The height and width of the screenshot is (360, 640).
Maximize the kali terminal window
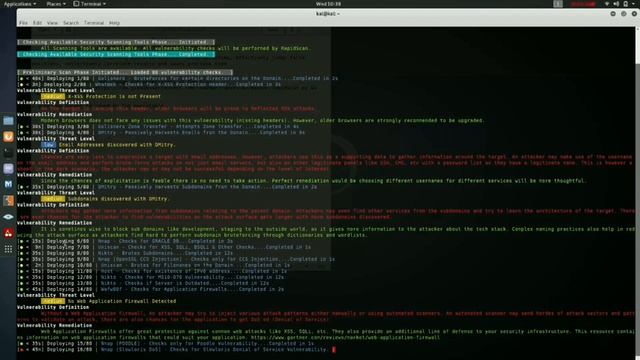[624, 13]
